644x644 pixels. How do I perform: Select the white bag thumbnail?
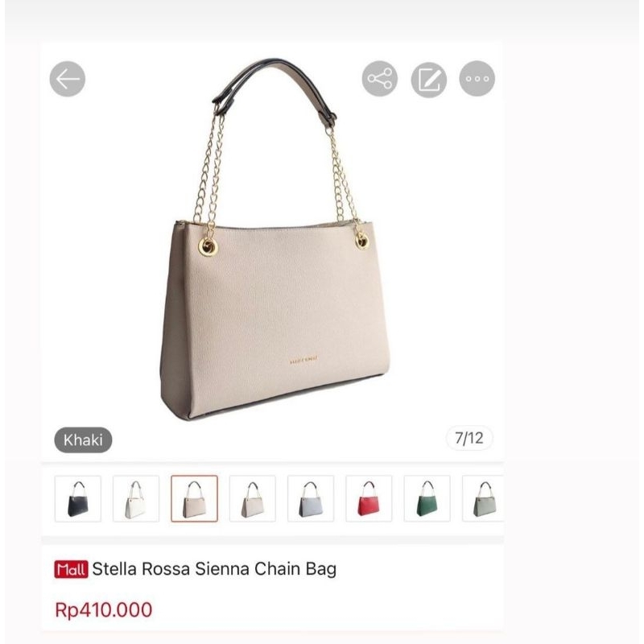[x=136, y=498]
